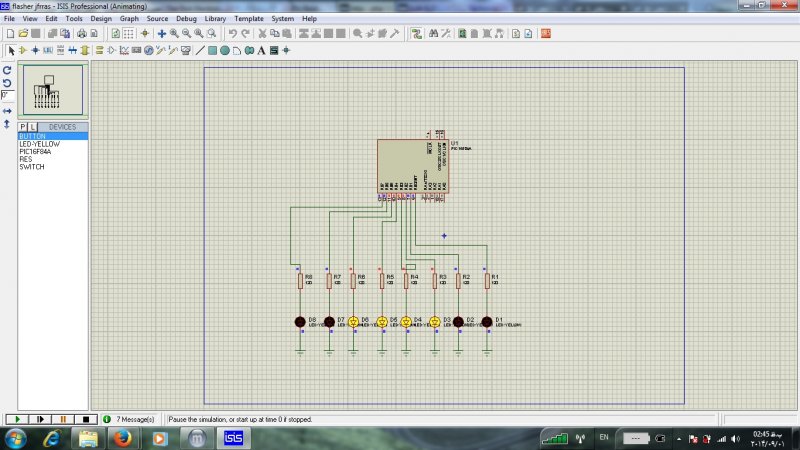Click the Y-Mirror vertical flip icon
The width and height of the screenshot is (800, 450).
[7, 124]
